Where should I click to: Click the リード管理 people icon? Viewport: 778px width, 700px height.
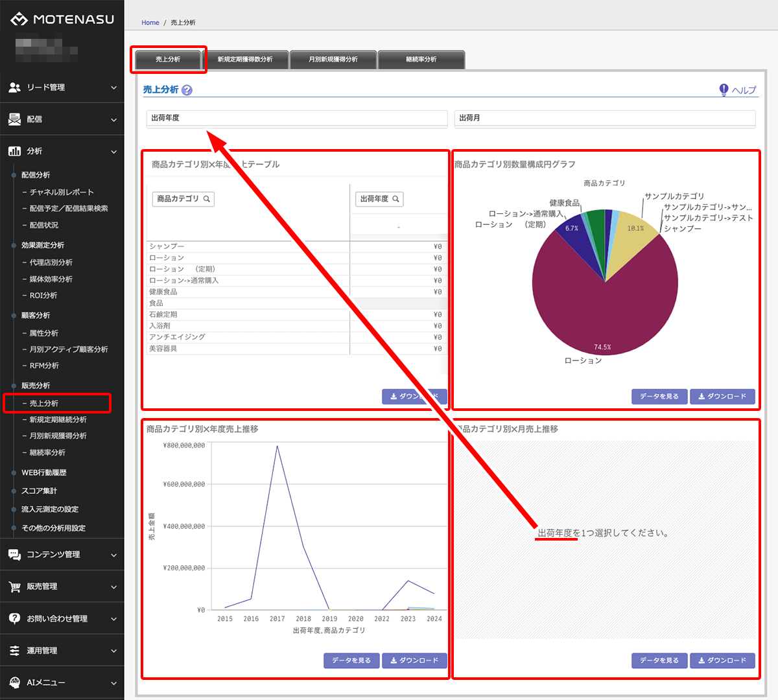(14, 87)
